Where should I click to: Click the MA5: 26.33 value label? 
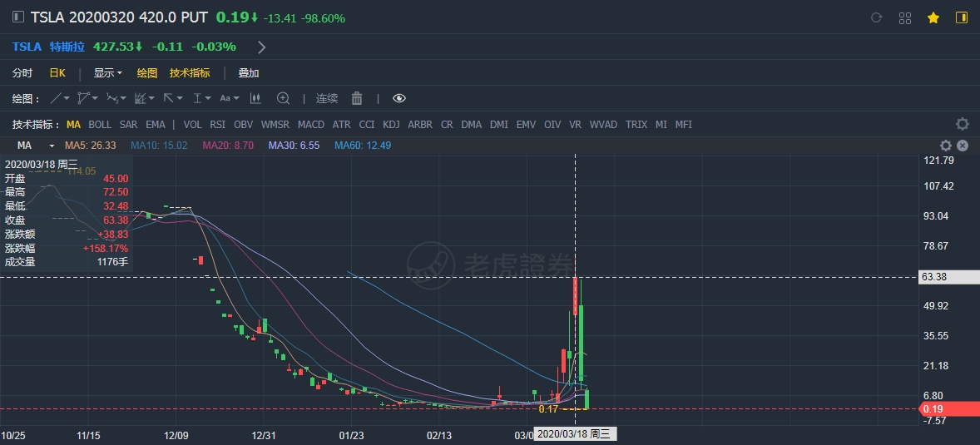(x=91, y=146)
